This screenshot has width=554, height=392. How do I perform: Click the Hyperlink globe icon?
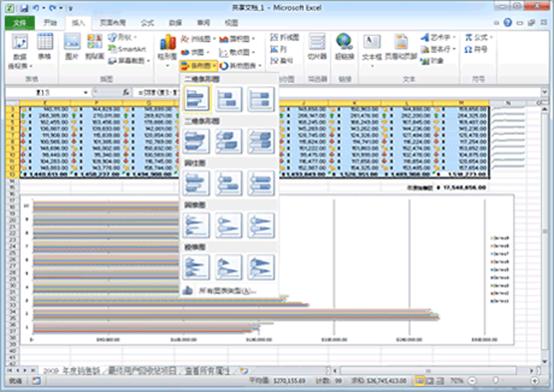(344, 47)
